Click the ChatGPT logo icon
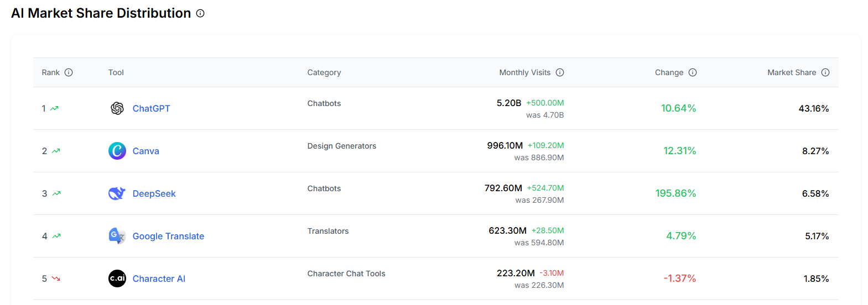The image size is (868, 305). click(117, 108)
